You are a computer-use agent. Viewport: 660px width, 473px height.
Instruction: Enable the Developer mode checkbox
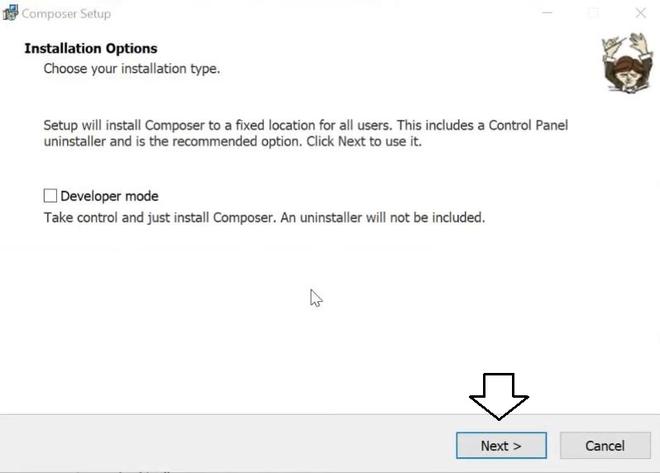coord(50,196)
